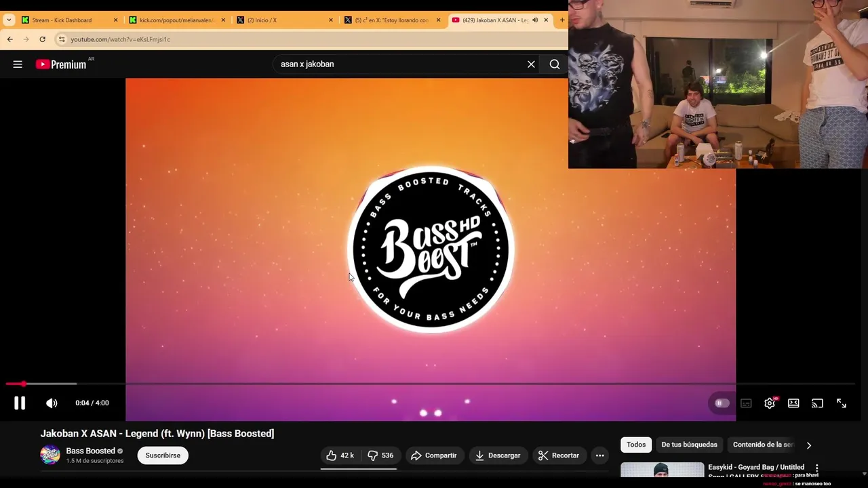Select Contenido de la serie chip
Screen dimensions: 868x488
point(763,445)
